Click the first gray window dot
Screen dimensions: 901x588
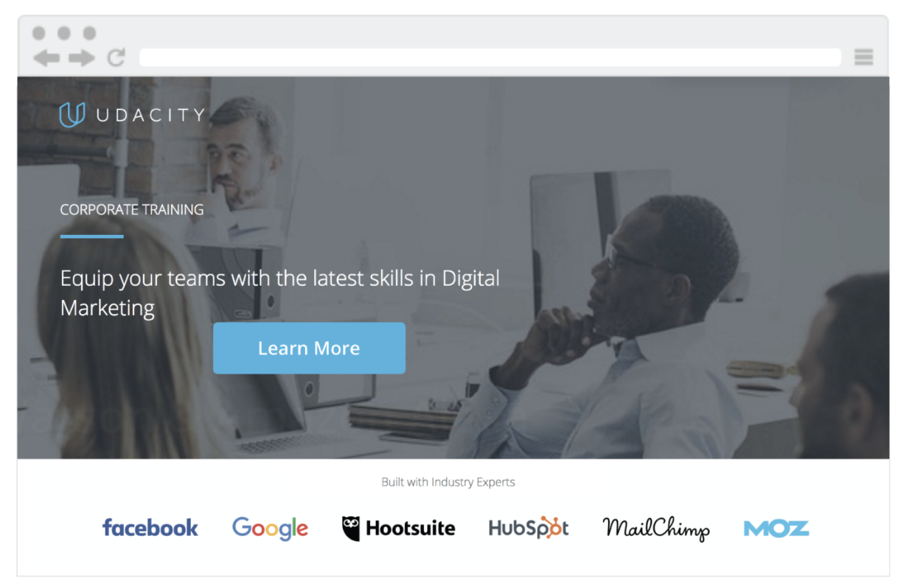(x=39, y=33)
